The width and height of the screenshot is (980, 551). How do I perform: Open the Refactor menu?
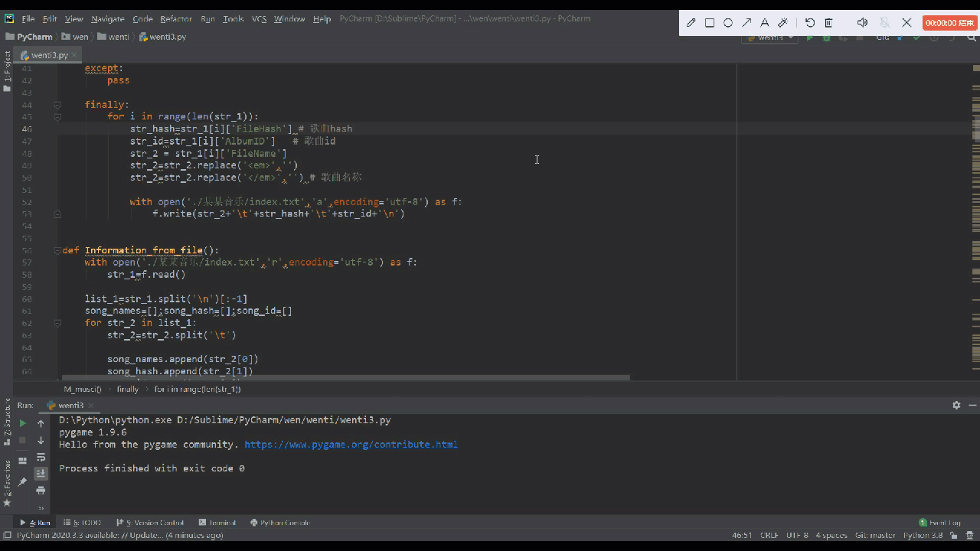click(x=176, y=18)
